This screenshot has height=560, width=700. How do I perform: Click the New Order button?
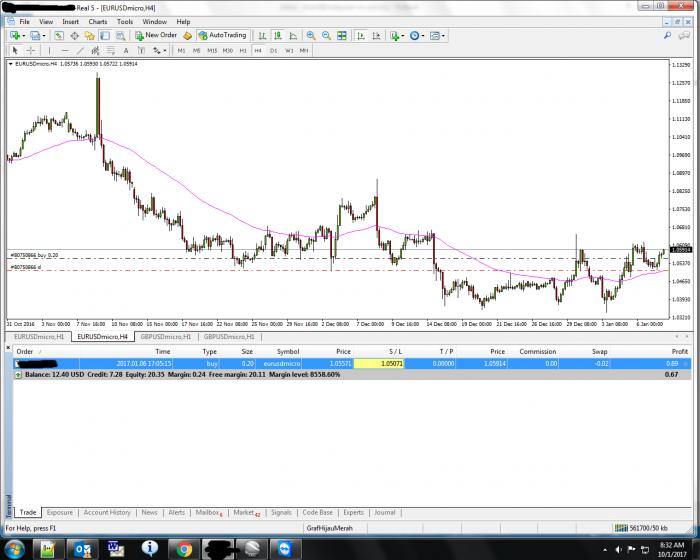[156, 35]
